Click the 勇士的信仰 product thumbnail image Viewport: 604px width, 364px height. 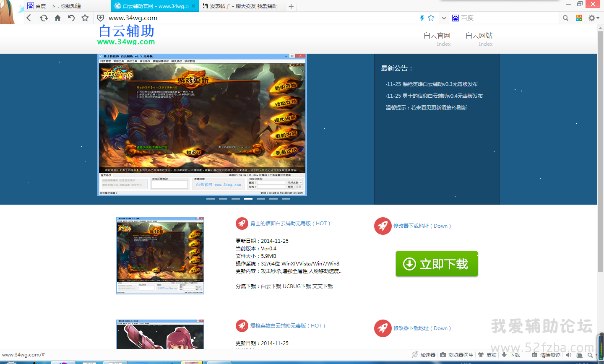click(x=160, y=256)
